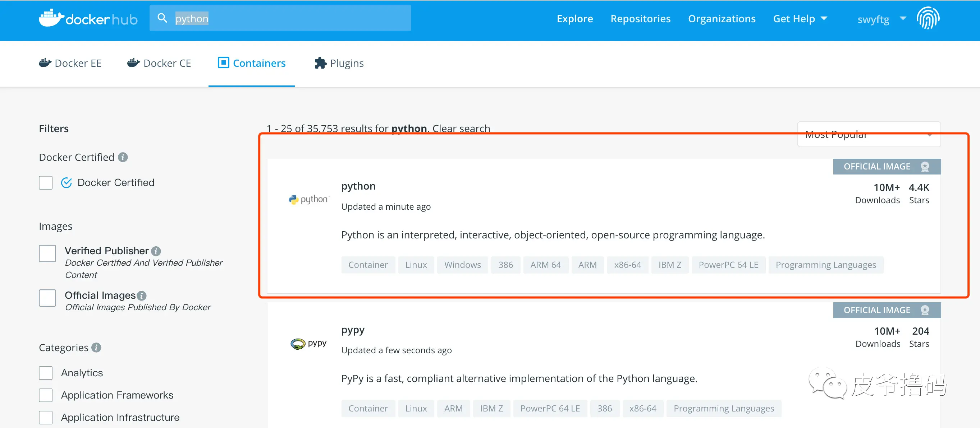
Task: Click the Docker Certified info icon
Action: tap(123, 157)
